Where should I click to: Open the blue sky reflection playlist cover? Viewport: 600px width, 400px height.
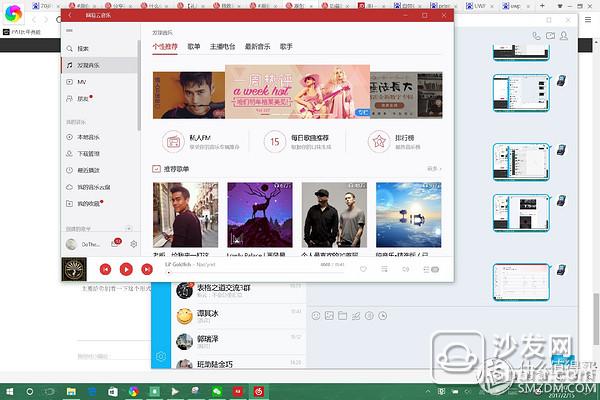[x=409, y=215]
